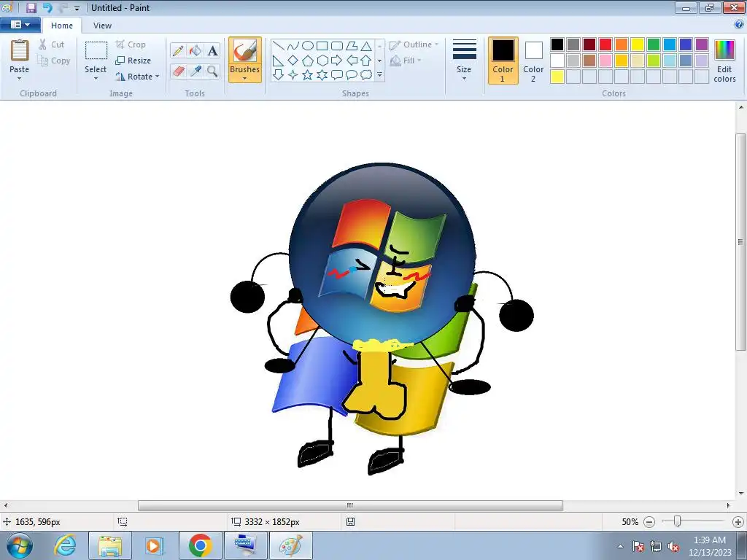Select the Text tool
747x560 pixels.
click(x=212, y=50)
